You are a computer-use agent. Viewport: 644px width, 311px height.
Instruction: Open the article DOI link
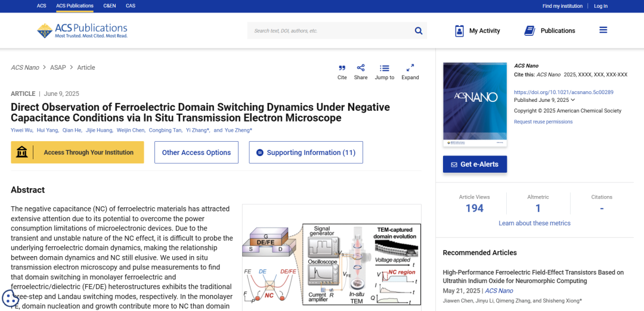pos(563,92)
